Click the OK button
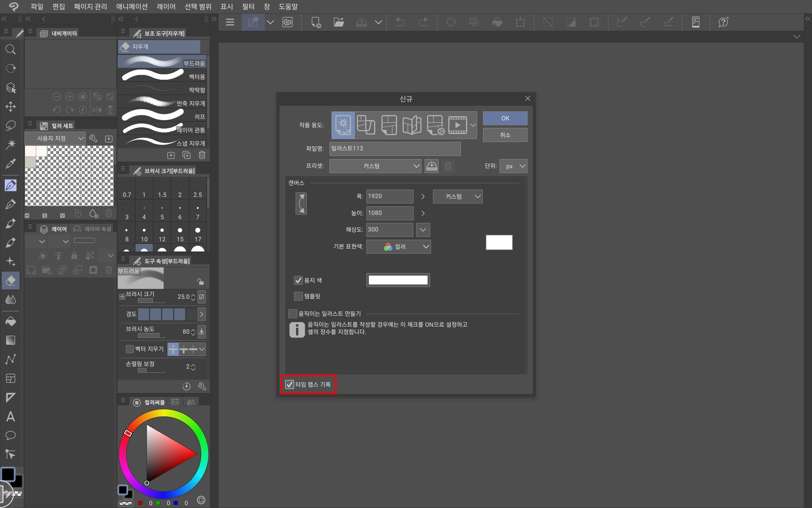This screenshot has height=508, width=812. click(x=505, y=118)
